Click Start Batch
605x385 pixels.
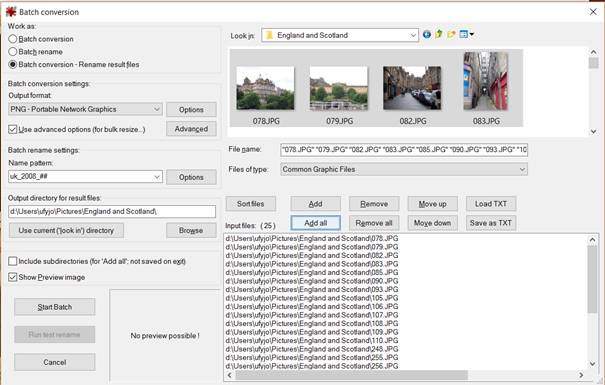pyautogui.click(x=55, y=307)
